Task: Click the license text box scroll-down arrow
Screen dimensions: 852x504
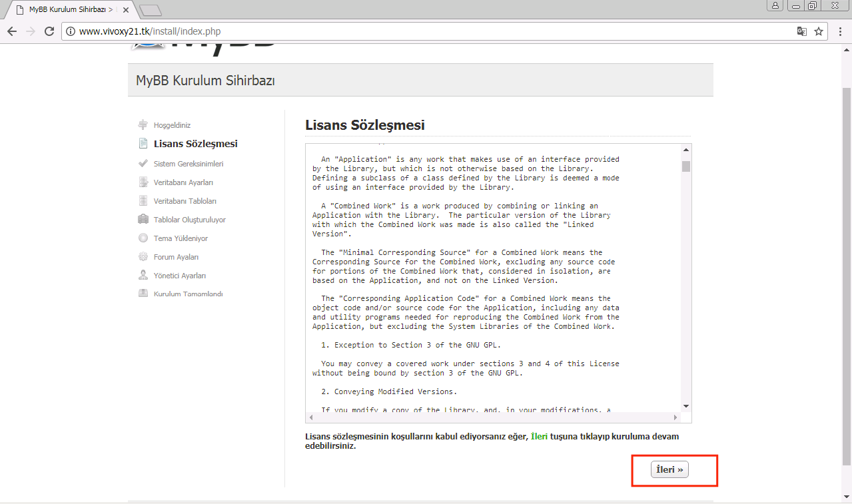Action: point(686,405)
